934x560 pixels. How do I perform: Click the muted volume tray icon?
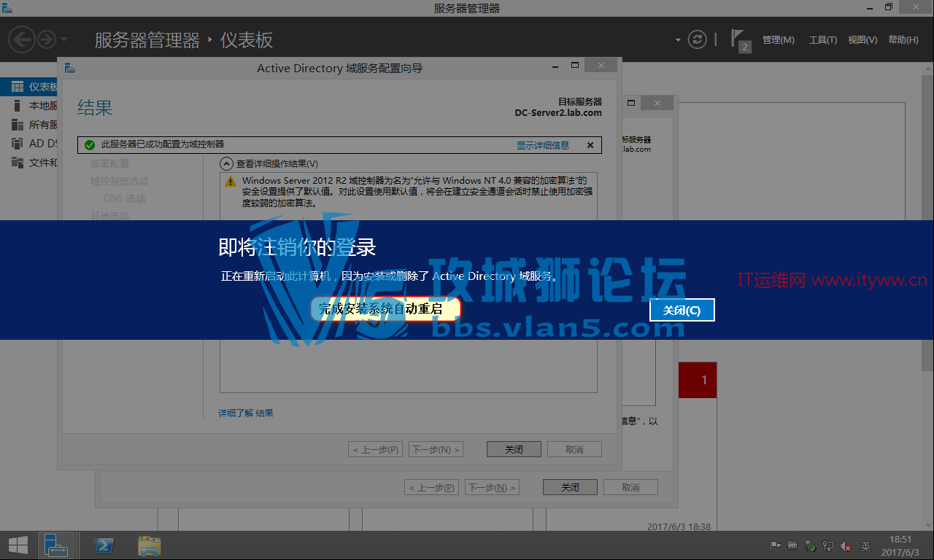tap(846, 545)
